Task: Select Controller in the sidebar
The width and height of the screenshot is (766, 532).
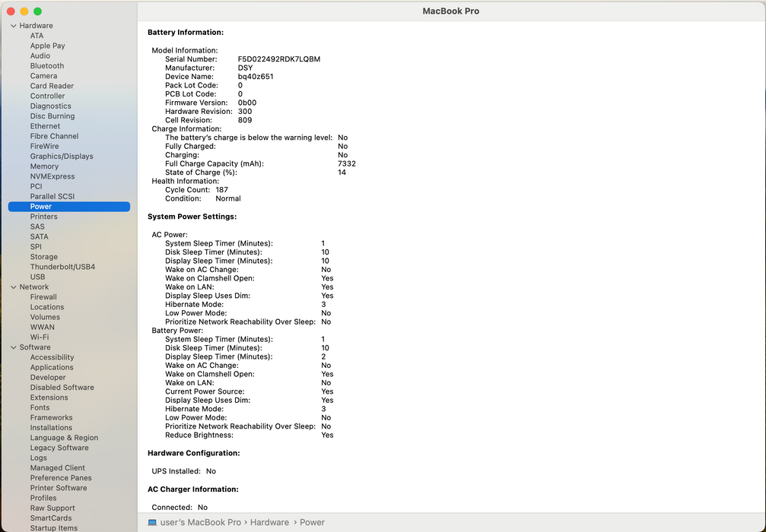Action: coord(47,97)
